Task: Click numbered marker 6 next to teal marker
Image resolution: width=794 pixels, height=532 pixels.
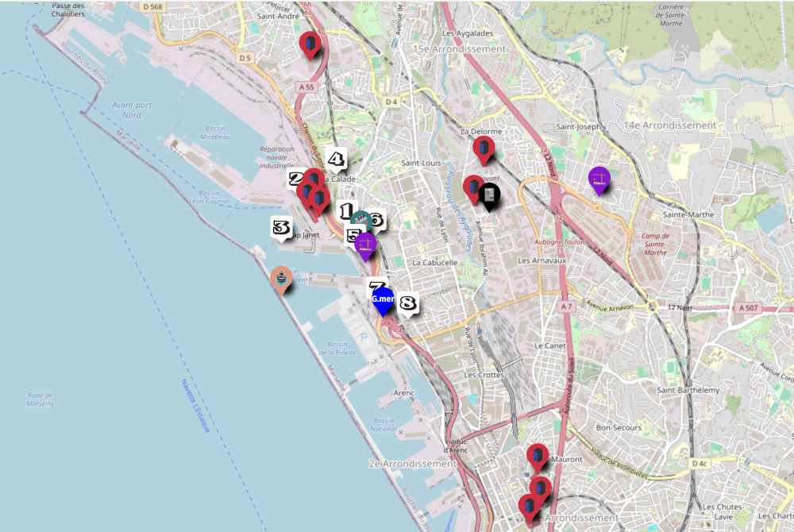Action: 376,219
